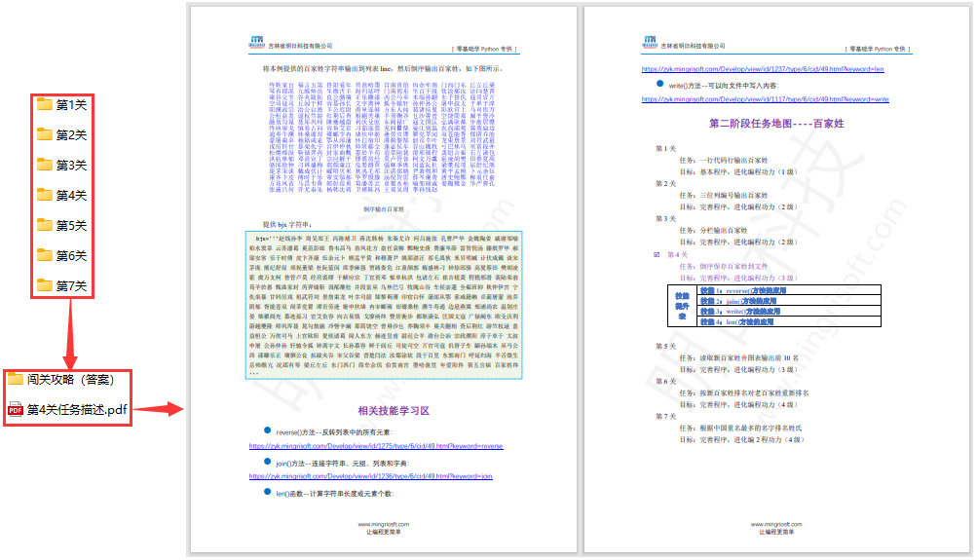Open the 闯关攻略（答案）folder

tap(61, 380)
